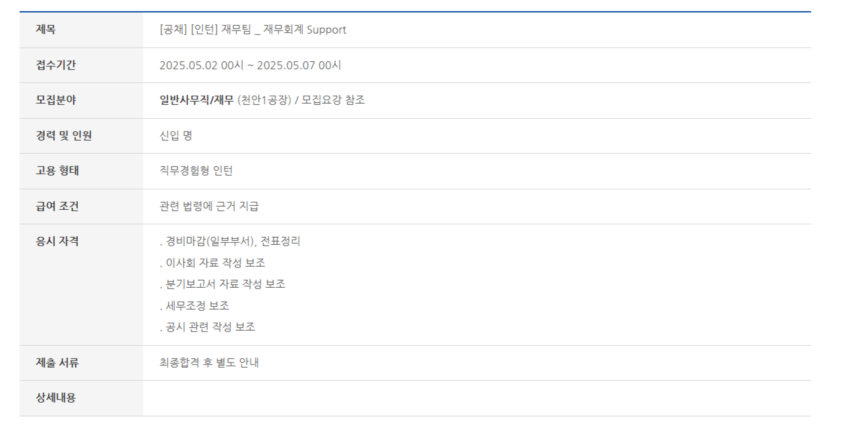This screenshot has width=868, height=429.
Task: Click 관련 법령에 근거 지급 text
Action: (x=209, y=207)
